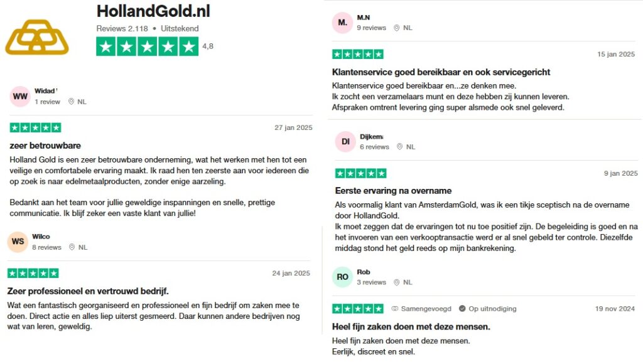Click the location pin beside Widad's name
Screen dimensions: 643x364
(71, 101)
